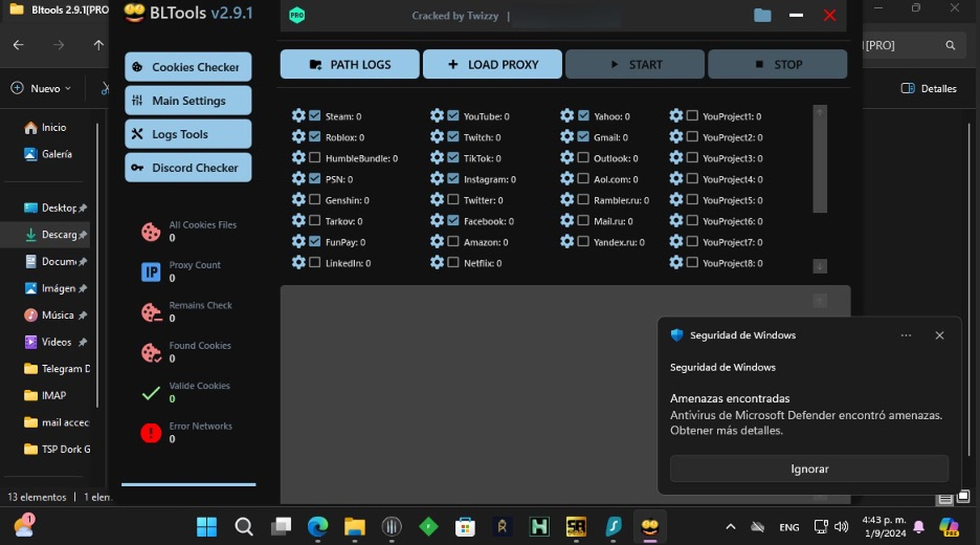Open Microsoft Edge from the taskbar
Image resolution: width=980 pixels, height=545 pixels.
[x=317, y=527]
